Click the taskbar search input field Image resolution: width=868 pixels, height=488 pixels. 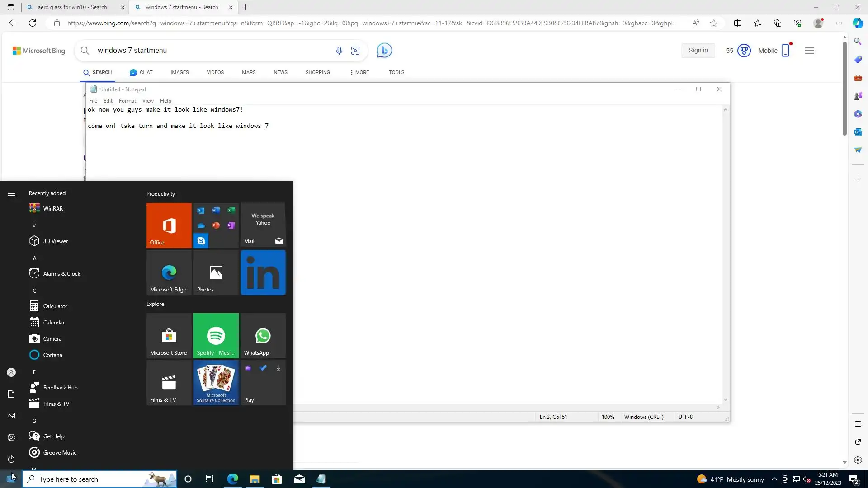pyautogui.click(x=90, y=479)
